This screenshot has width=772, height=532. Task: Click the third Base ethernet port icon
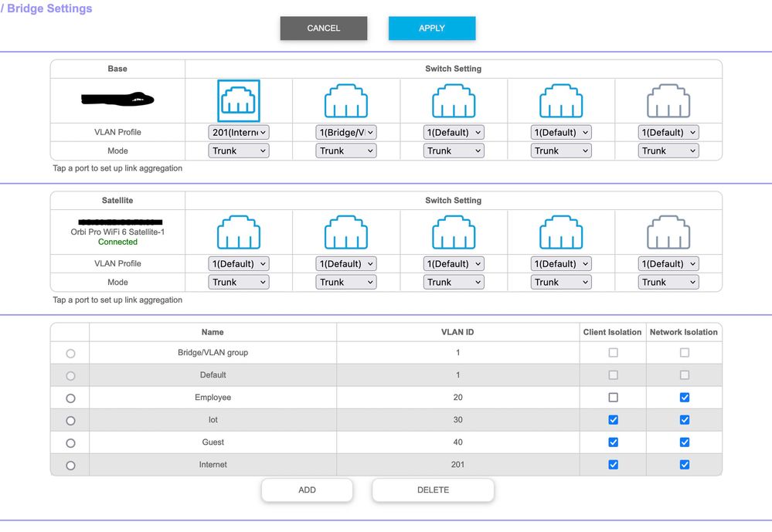tap(454, 100)
